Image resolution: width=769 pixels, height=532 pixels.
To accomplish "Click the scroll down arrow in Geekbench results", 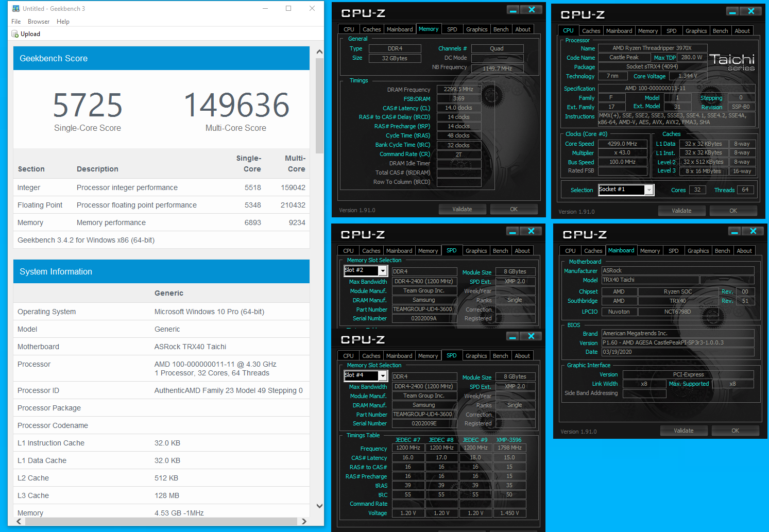I will [x=319, y=506].
